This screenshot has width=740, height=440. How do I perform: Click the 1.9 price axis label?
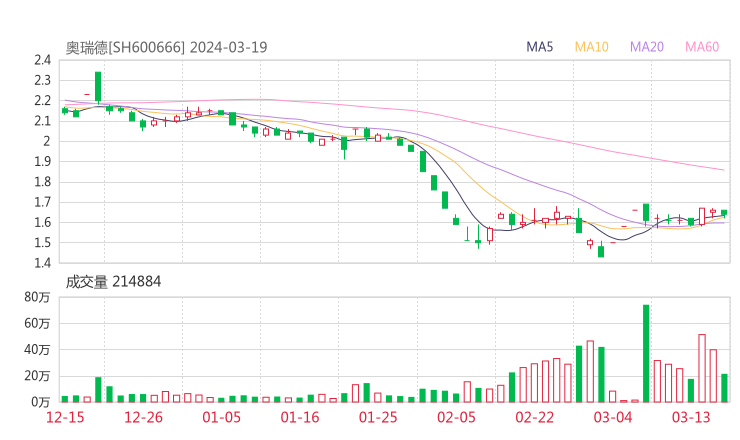point(42,161)
